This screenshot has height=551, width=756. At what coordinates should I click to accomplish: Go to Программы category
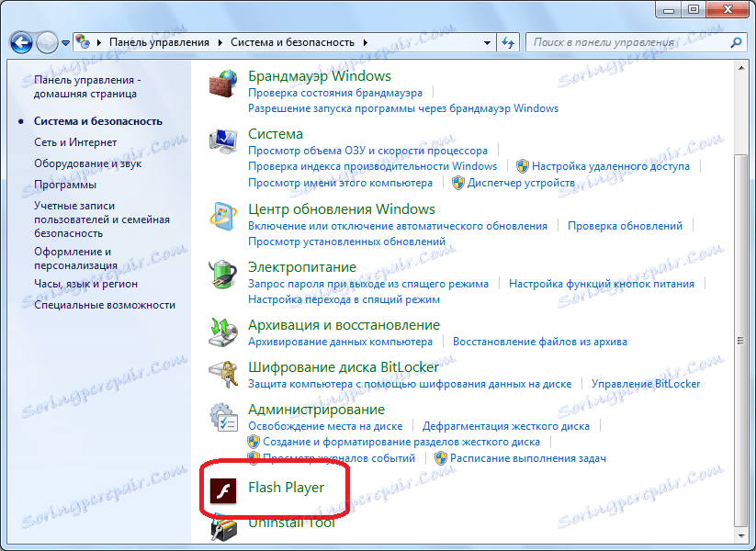coord(65,186)
